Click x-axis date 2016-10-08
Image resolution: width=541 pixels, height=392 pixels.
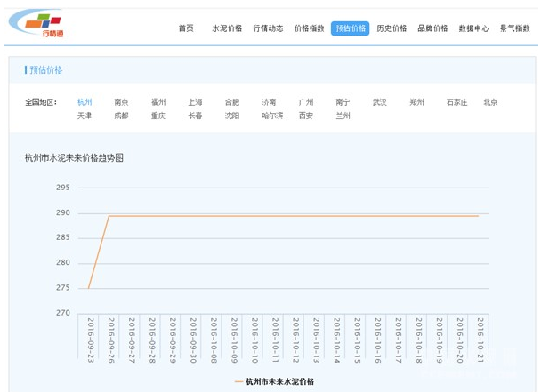[x=214, y=340]
